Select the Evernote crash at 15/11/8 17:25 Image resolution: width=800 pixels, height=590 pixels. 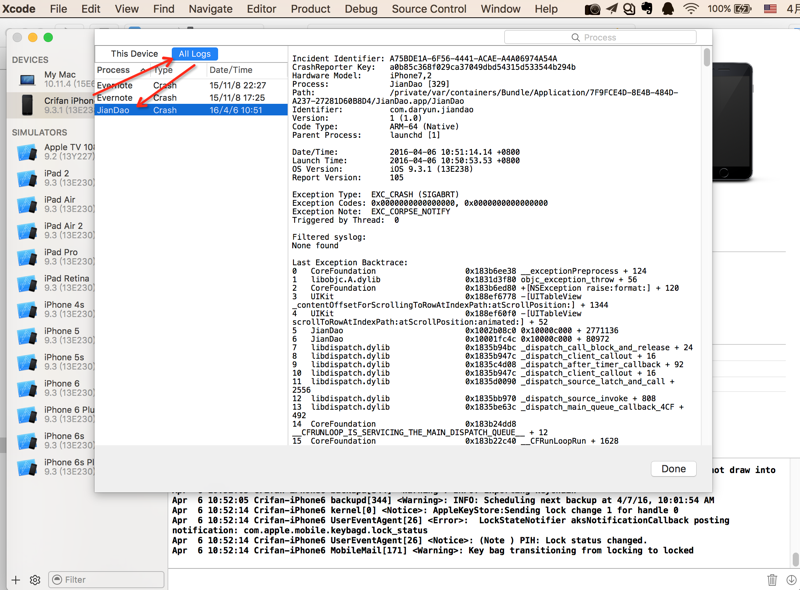point(191,97)
